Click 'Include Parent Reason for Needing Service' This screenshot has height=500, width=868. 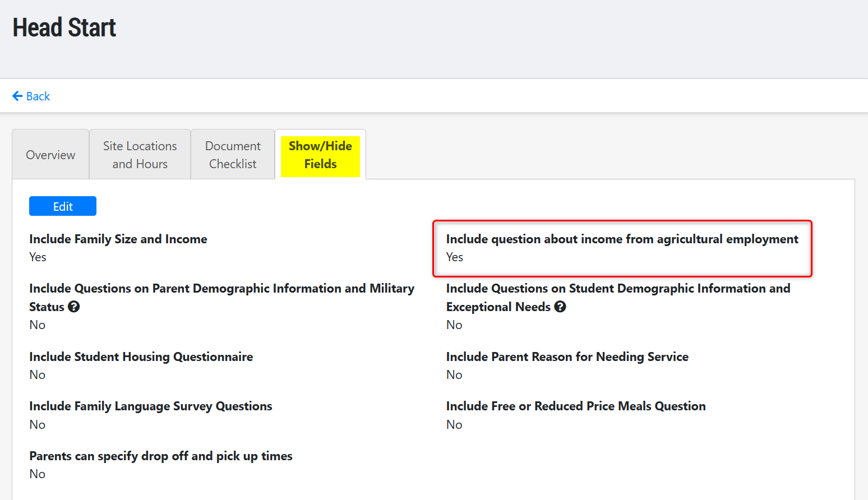click(x=567, y=357)
